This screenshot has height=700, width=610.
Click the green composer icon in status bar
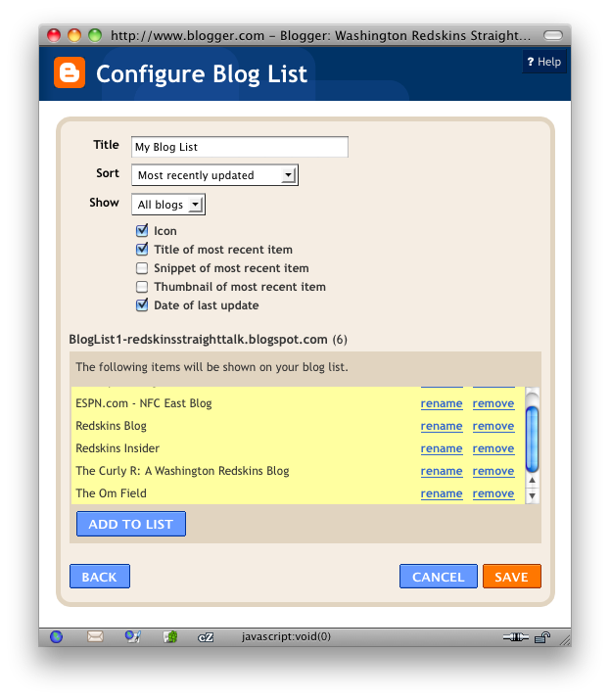click(170, 636)
